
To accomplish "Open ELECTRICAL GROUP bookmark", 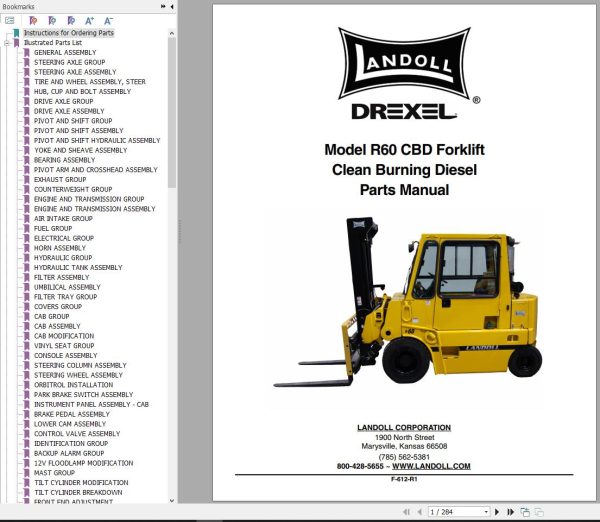I will (x=64, y=238).
